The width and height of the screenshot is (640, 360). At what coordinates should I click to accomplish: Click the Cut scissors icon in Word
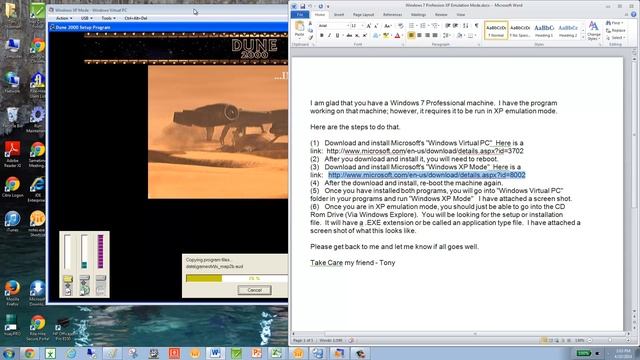[310, 24]
